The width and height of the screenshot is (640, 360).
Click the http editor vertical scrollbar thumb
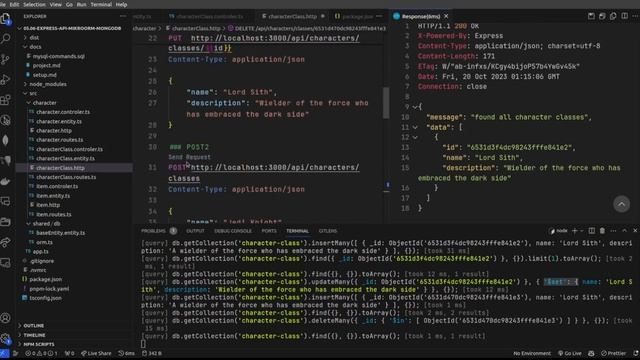(x=386, y=102)
